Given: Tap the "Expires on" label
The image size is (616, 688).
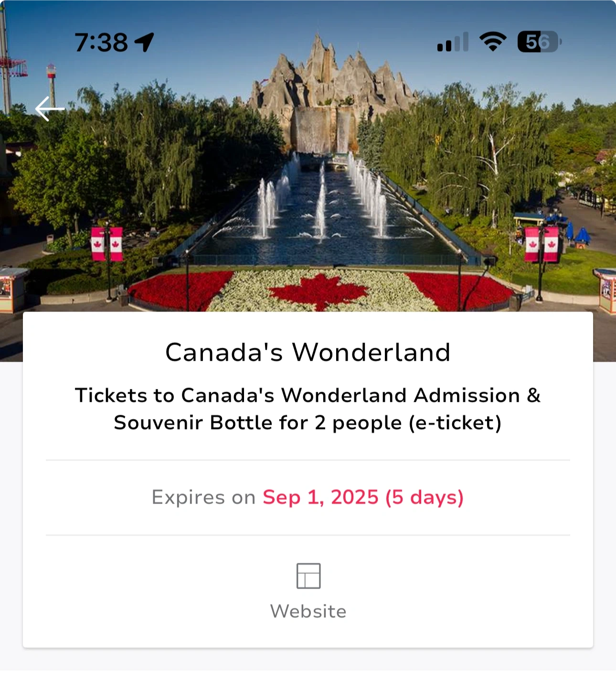Looking at the screenshot, I should (x=203, y=497).
